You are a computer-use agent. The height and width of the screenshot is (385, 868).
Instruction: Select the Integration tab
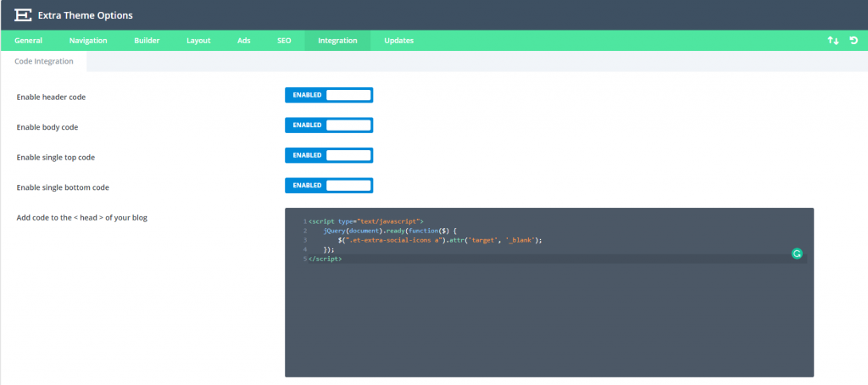point(337,41)
